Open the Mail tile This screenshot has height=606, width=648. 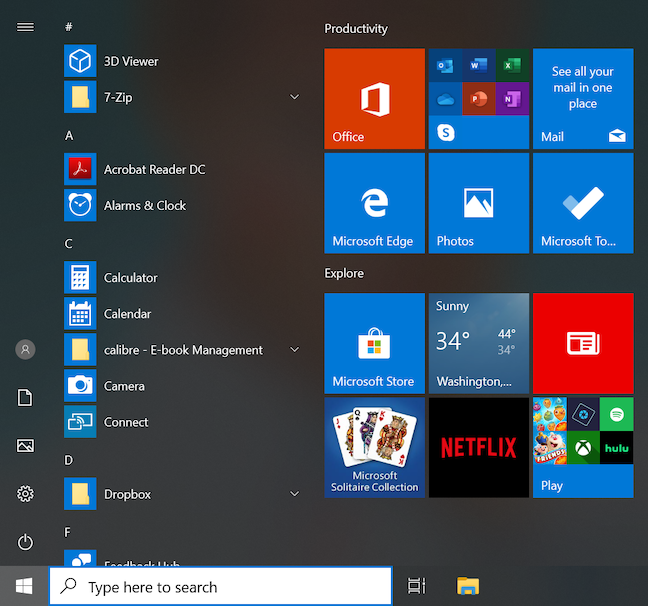pos(582,98)
